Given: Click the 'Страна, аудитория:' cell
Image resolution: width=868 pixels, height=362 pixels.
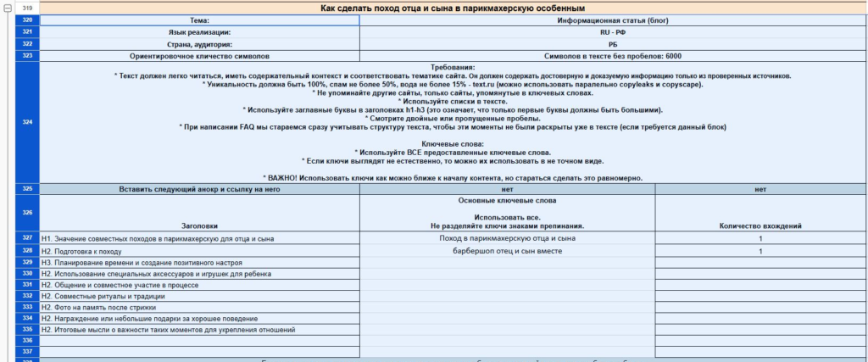Looking at the screenshot, I should pos(199,44).
